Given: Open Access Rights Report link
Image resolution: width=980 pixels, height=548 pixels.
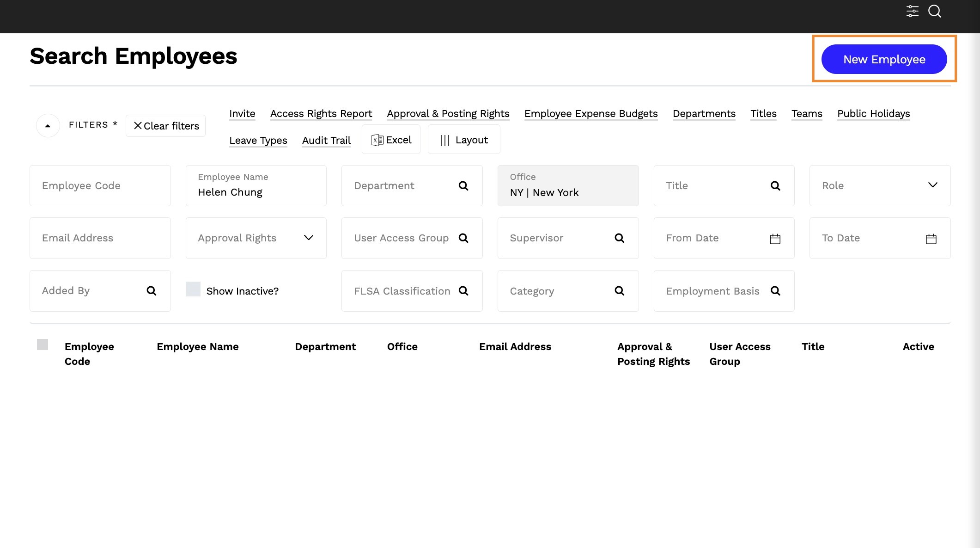Looking at the screenshot, I should (321, 114).
